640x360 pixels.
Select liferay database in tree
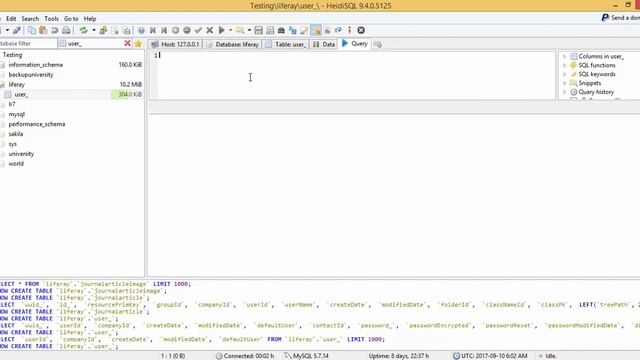pos(16,84)
